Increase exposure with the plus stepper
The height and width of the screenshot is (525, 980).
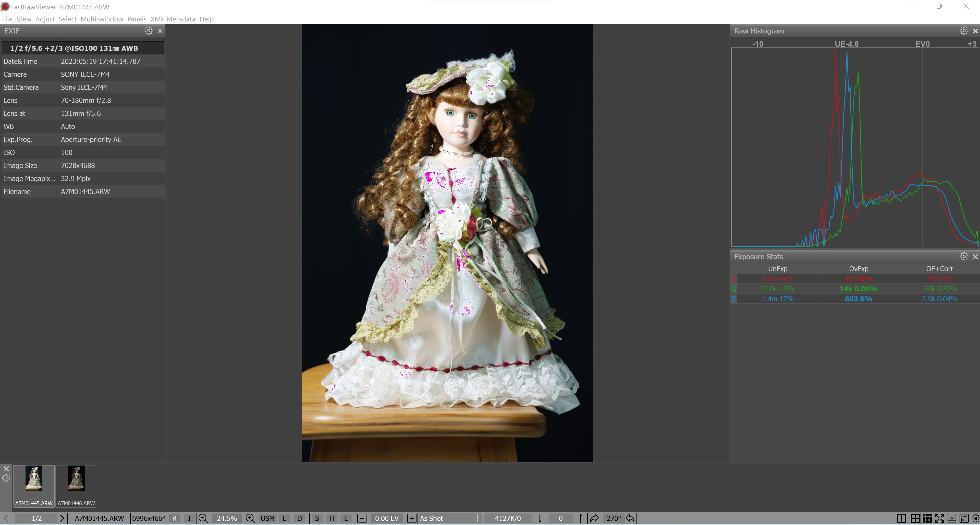(x=411, y=518)
